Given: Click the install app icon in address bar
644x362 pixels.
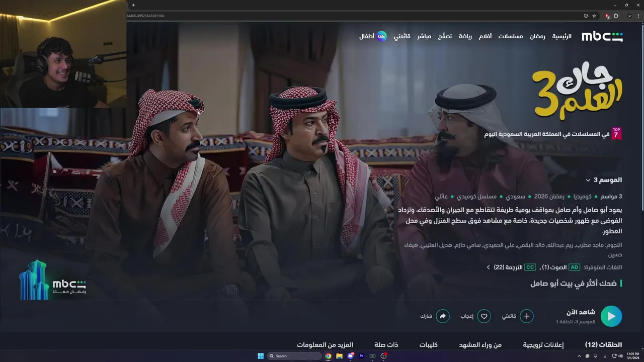Looking at the screenshot, I should point(586,16).
